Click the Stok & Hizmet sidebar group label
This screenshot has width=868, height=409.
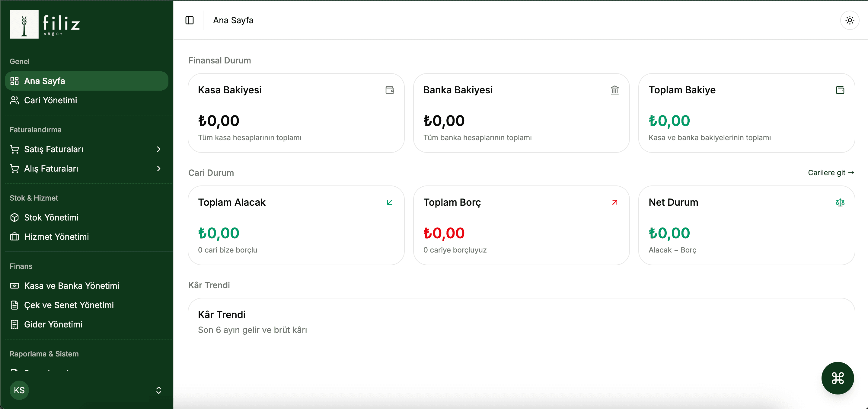[x=34, y=198]
